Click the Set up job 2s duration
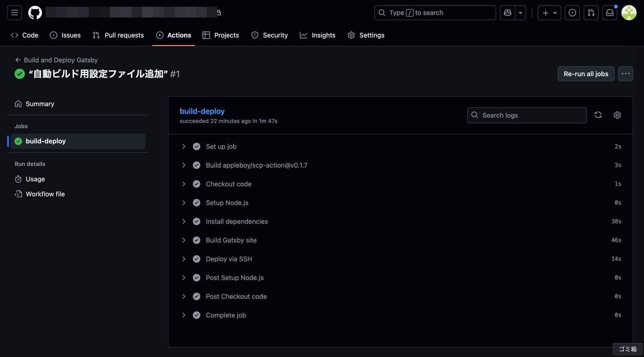 click(618, 146)
